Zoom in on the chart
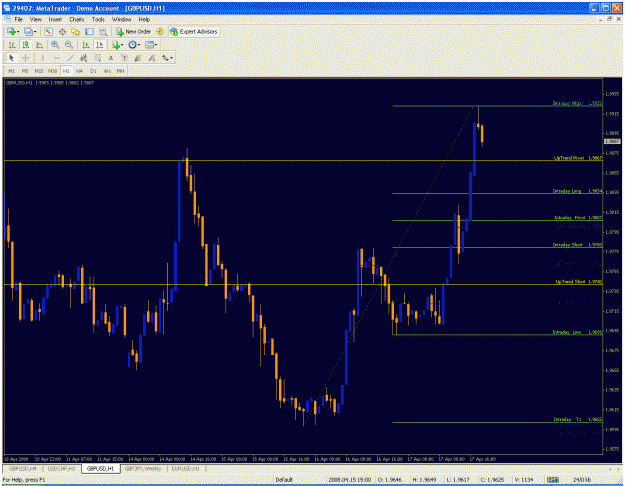 coord(55,45)
